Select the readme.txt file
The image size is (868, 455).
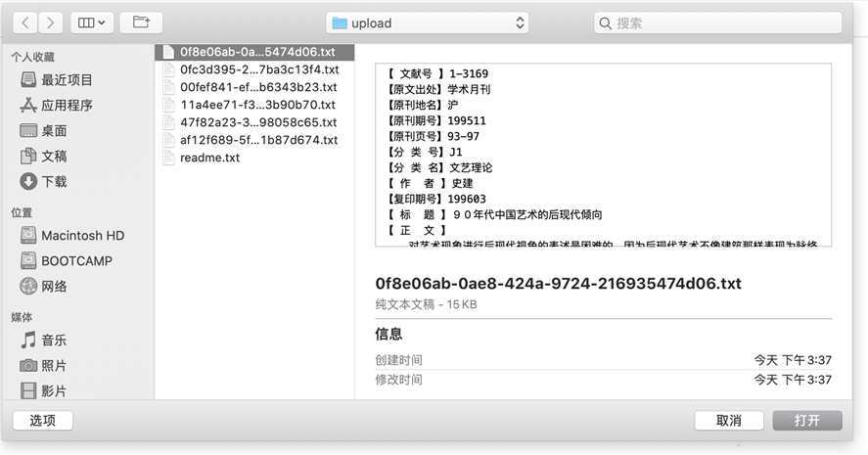254,158
